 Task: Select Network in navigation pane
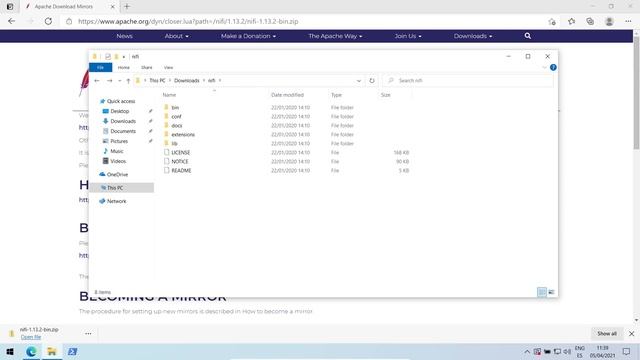[x=116, y=201]
